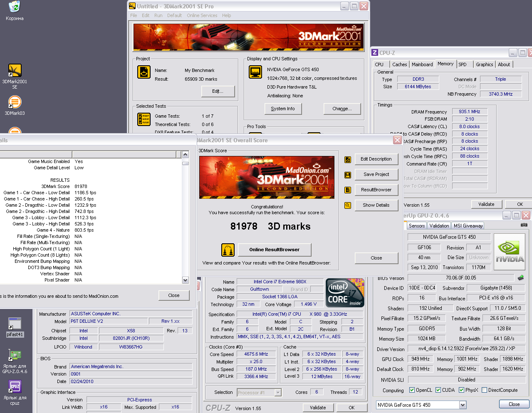The height and width of the screenshot is (413, 532).
Task: Click the Edit... button in Project
Action: coord(218,92)
